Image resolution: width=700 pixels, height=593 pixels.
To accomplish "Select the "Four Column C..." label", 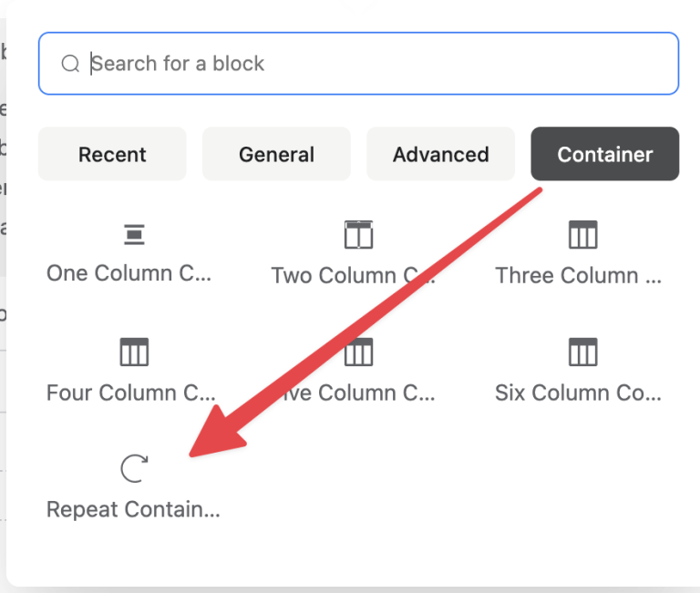I will pyautogui.click(x=131, y=394).
